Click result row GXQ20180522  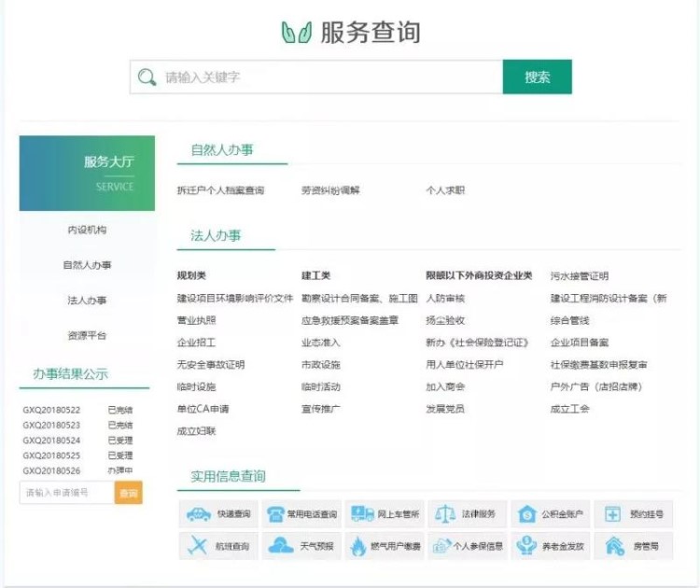pyautogui.click(x=77, y=410)
